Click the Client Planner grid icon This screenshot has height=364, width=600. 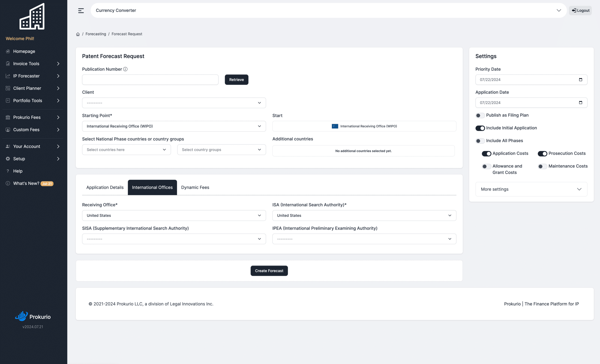click(8, 88)
